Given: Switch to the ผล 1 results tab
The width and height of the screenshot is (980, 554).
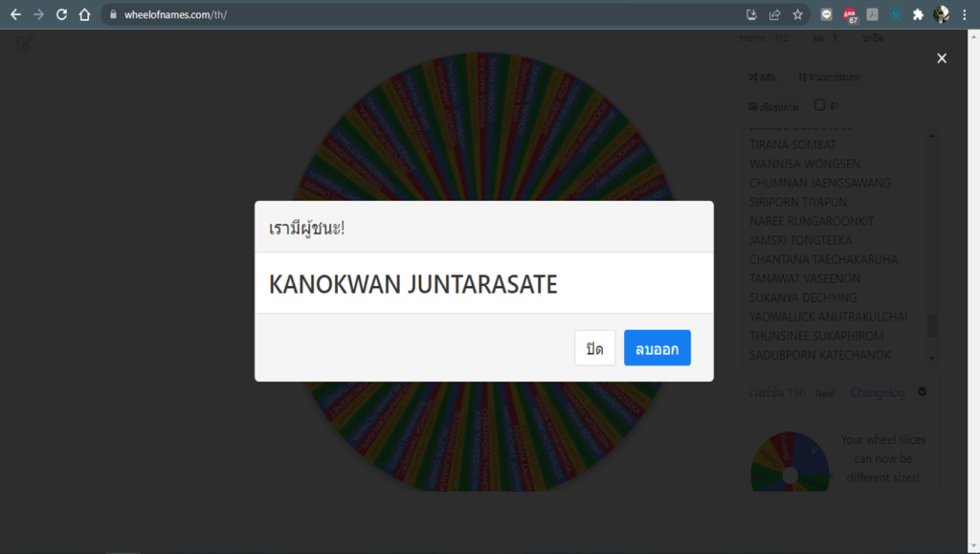Looking at the screenshot, I should [x=826, y=38].
